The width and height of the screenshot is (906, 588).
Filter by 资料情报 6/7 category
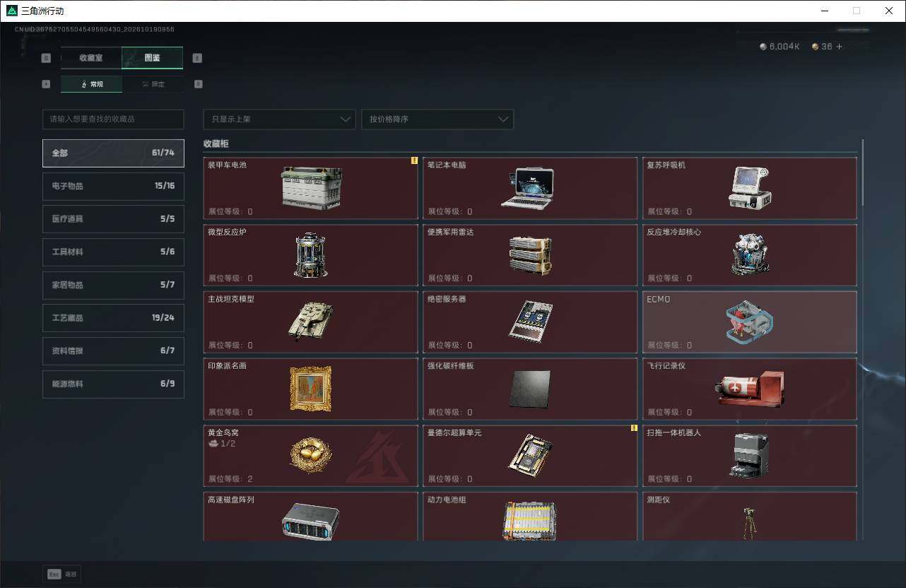[113, 351]
